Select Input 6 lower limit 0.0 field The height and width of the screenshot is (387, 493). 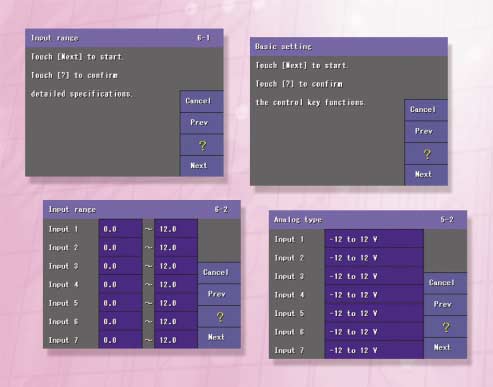(x=120, y=321)
